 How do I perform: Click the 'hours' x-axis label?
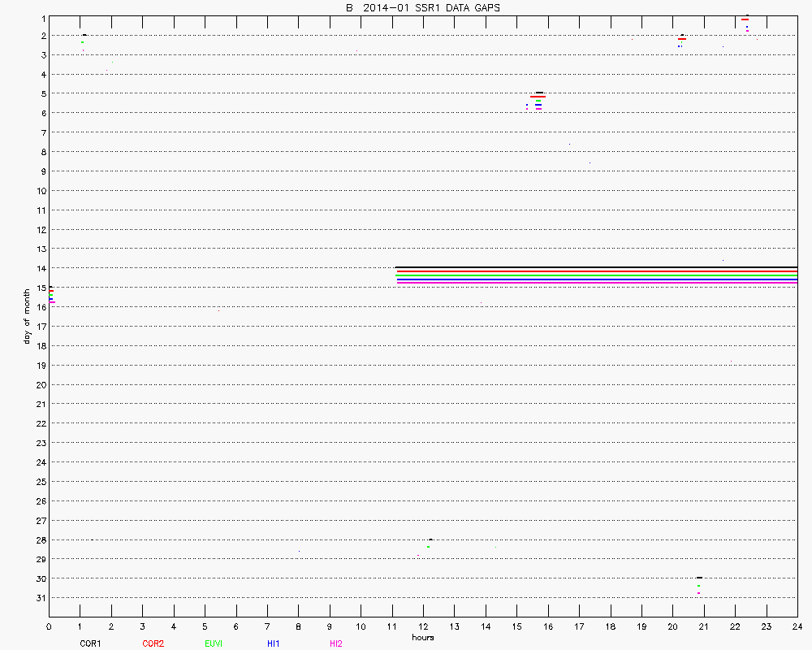coord(422,637)
